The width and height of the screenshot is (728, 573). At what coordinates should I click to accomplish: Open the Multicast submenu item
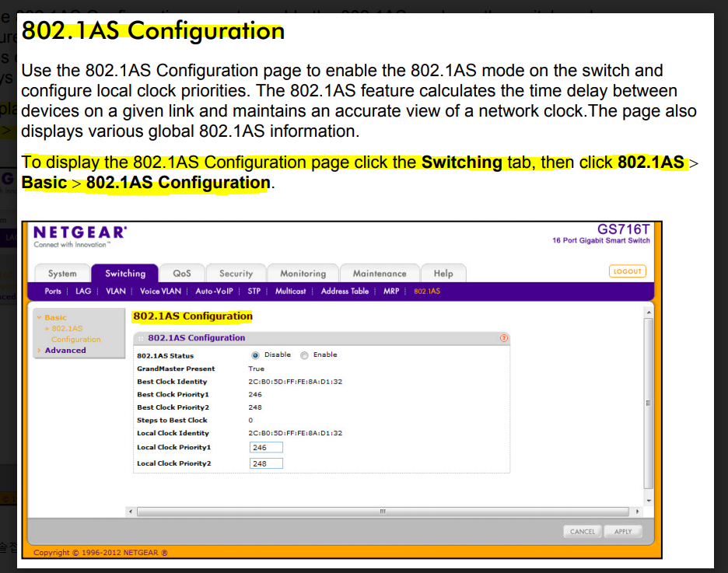(290, 291)
